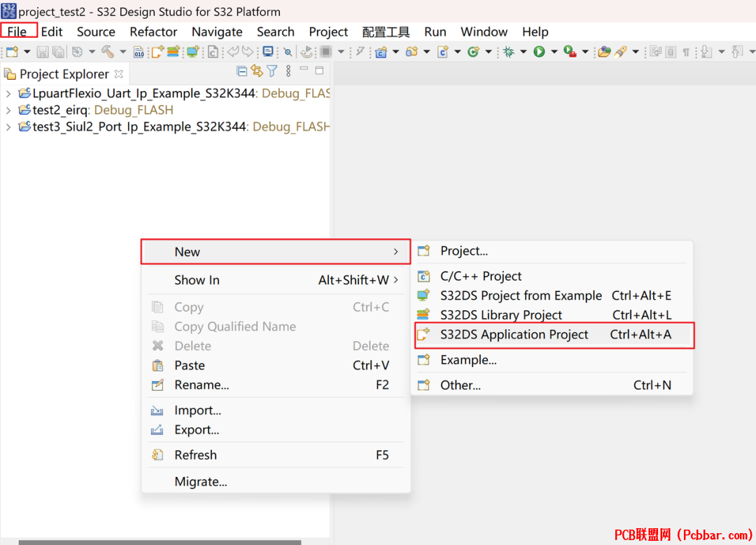
Task: Select New in the context menu
Action: click(x=276, y=251)
